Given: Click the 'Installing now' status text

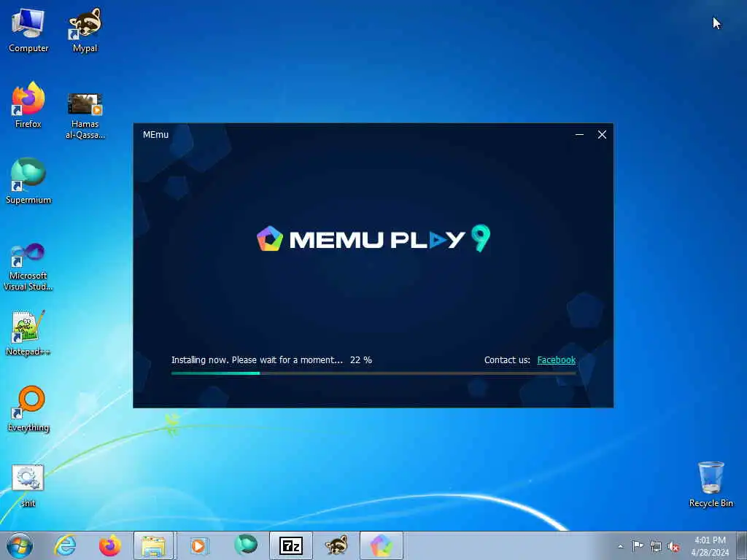Looking at the screenshot, I should click(x=257, y=360).
